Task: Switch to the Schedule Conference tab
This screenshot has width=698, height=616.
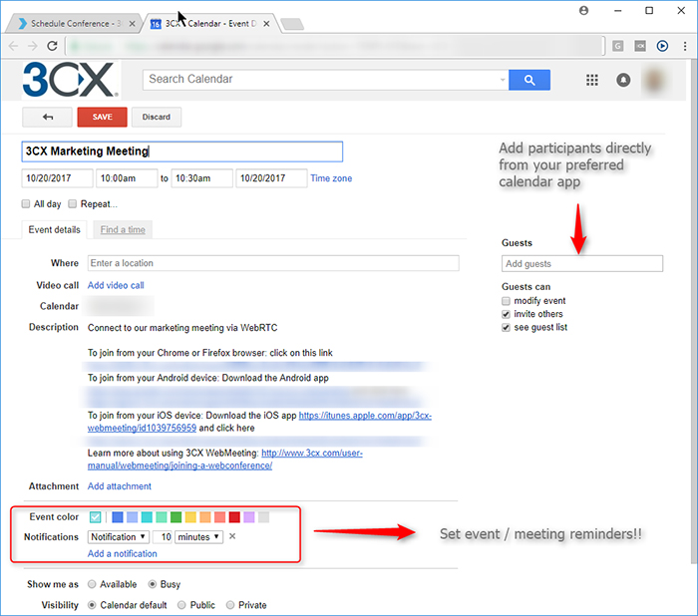Action: tap(75, 24)
